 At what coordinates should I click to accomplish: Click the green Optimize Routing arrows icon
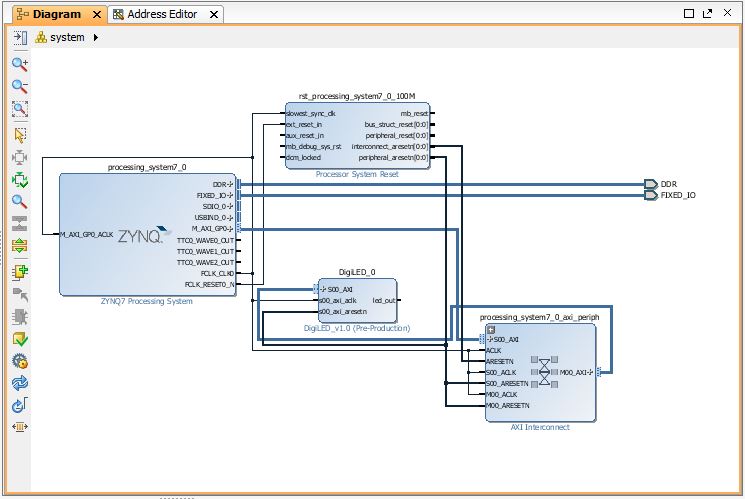click(x=19, y=180)
